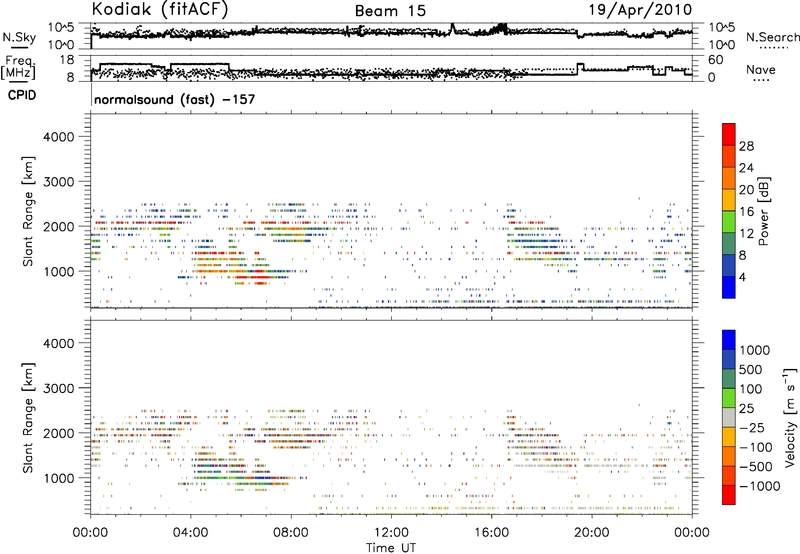Click the Nave legend label
Viewport: 800px width, 554px height.
click(761, 70)
